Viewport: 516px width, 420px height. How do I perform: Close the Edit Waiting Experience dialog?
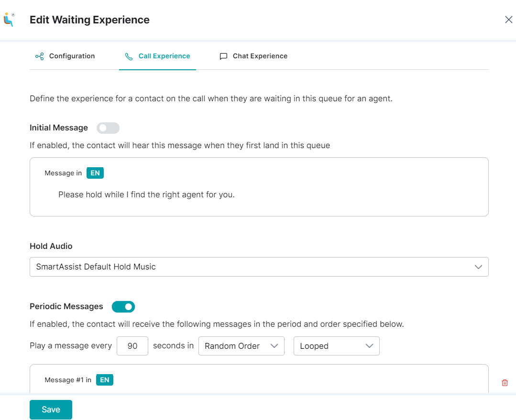coord(508,20)
